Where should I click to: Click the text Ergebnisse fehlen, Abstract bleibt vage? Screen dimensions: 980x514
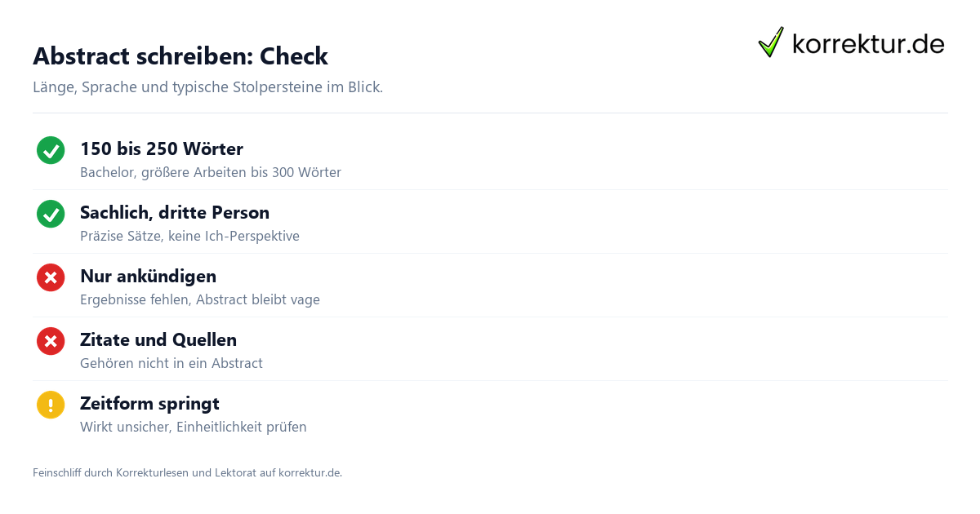[200, 299]
